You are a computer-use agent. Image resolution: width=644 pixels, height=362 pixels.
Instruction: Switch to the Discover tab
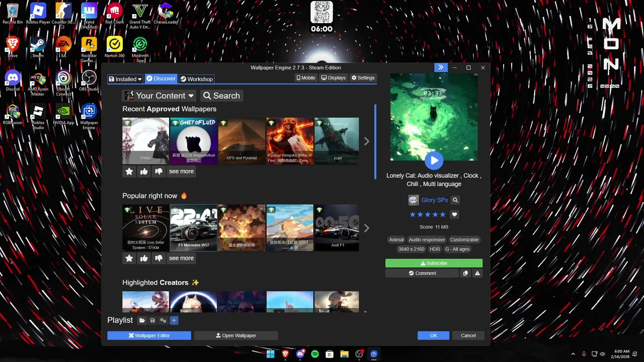click(161, 78)
